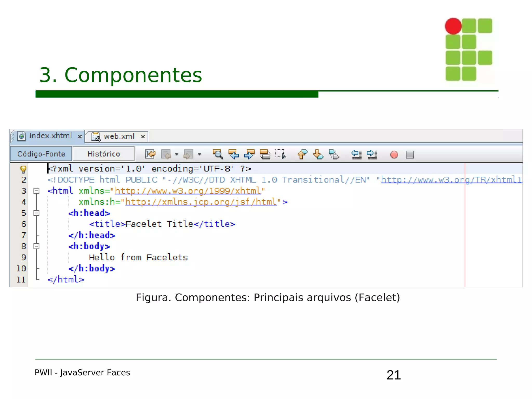Image resolution: width=532 pixels, height=399 pixels.
Task: Open the Back history dropdown arrow
Action: point(177,154)
